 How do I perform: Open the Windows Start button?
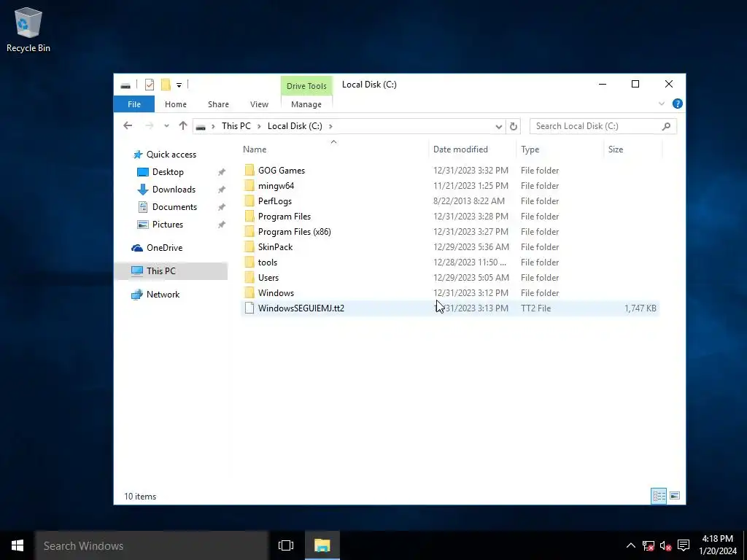[x=18, y=545]
